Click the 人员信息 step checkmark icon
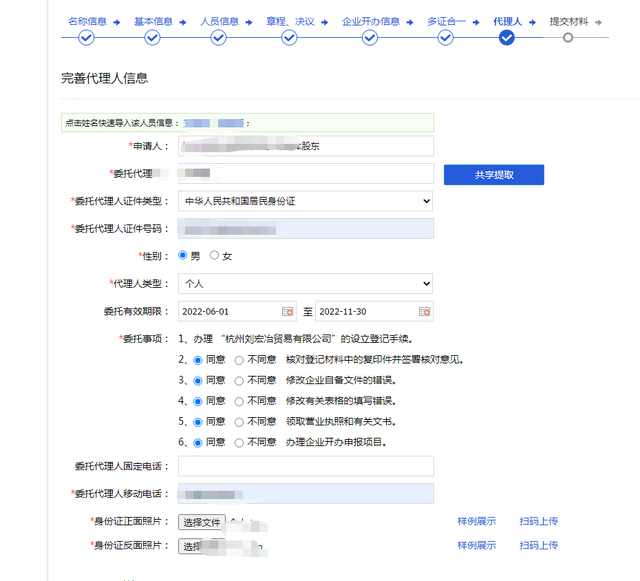This screenshot has width=640, height=581. (x=220, y=38)
